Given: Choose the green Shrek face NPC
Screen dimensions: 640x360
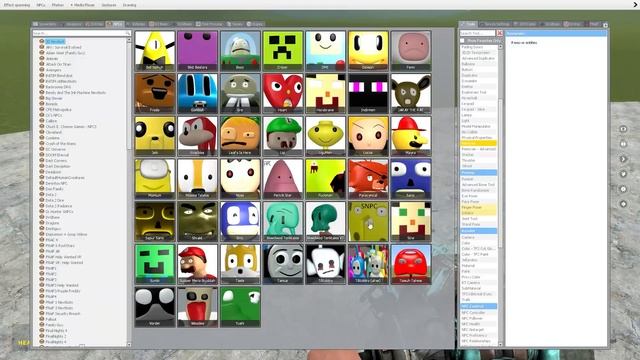Looking at the screenshot, I should [198, 221].
